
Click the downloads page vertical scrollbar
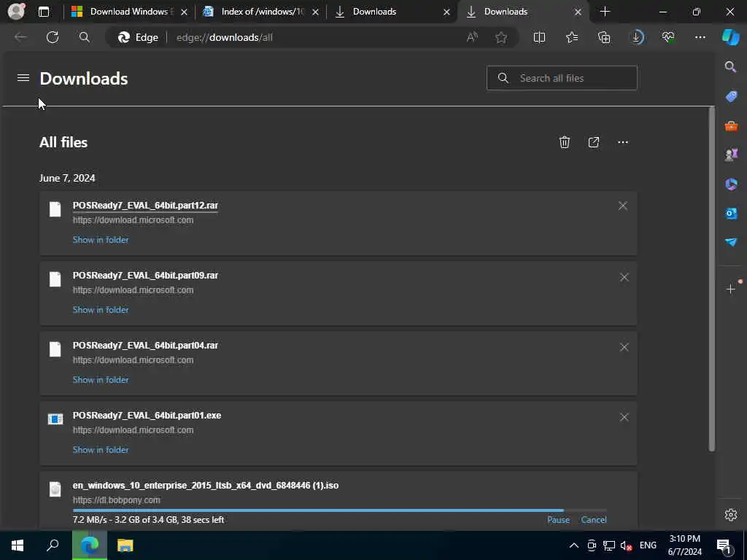coord(712,279)
